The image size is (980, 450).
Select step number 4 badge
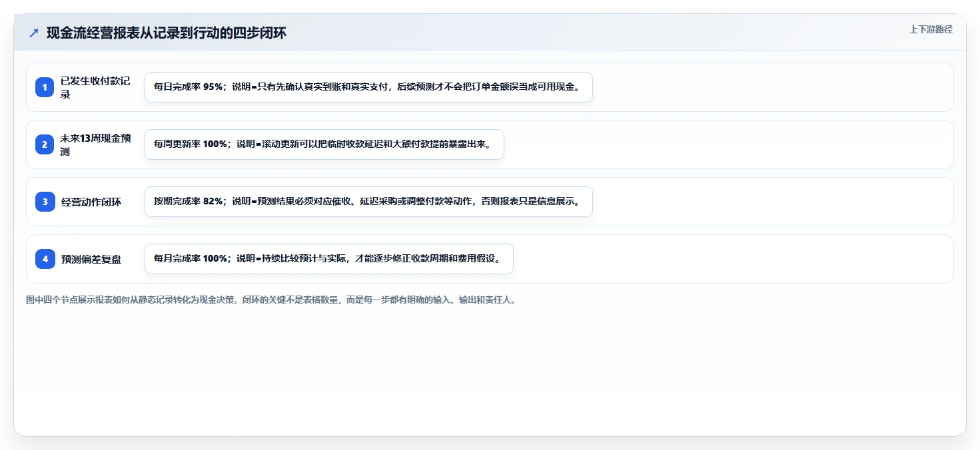tap(45, 259)
